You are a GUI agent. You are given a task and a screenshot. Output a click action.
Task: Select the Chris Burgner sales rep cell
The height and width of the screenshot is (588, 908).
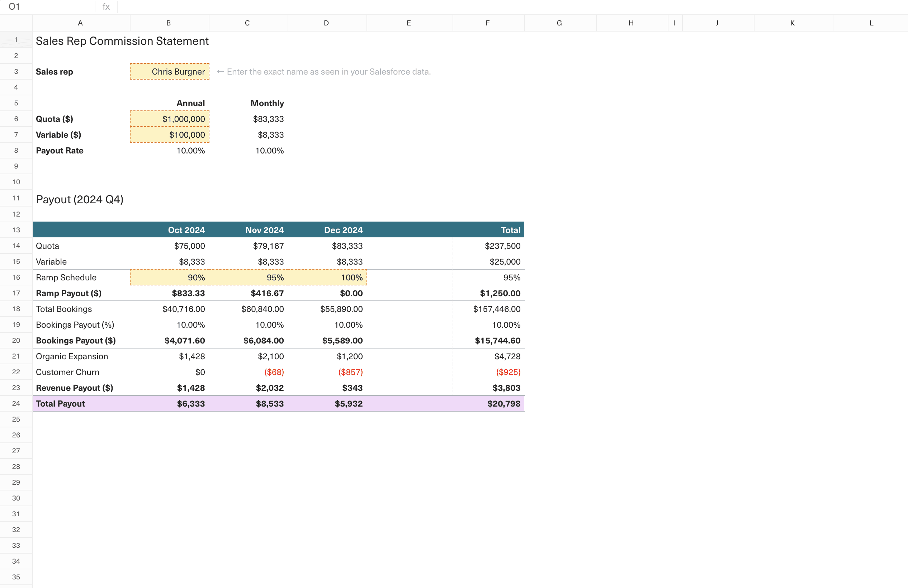pyautogui.click(x=169, y=71)
